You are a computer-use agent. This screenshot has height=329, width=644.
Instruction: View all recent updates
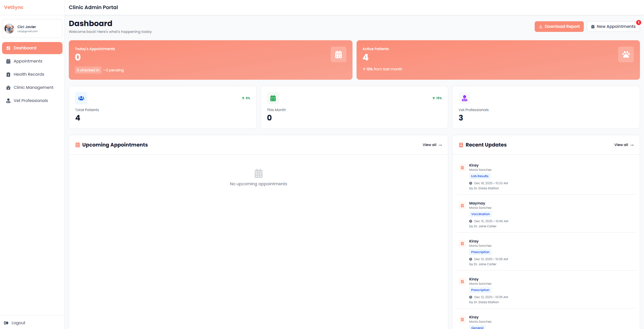[x=624, y=145]
